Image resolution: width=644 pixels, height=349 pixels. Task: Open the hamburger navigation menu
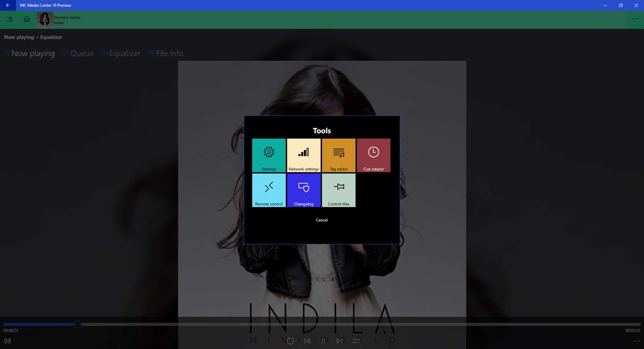pyautogui.click(x=9, y=19)
